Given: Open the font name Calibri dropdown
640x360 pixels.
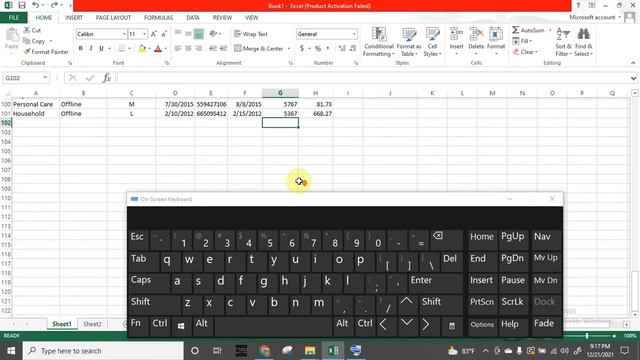Looking at the screenshot, I should click(x=124, y=34).
